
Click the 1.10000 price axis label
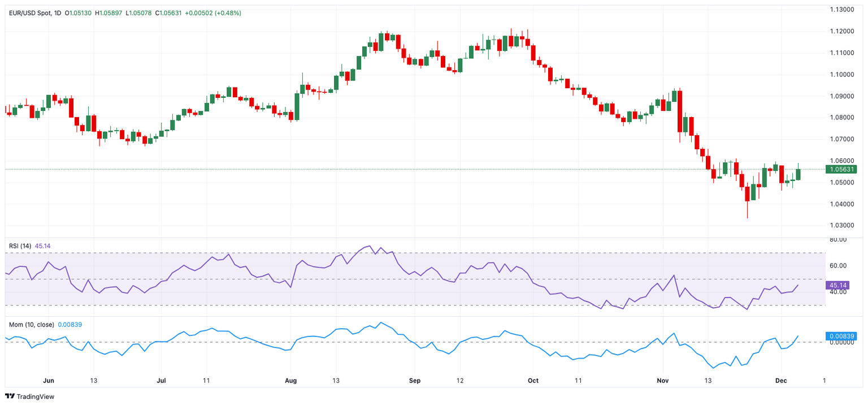(x=841, y=75)
